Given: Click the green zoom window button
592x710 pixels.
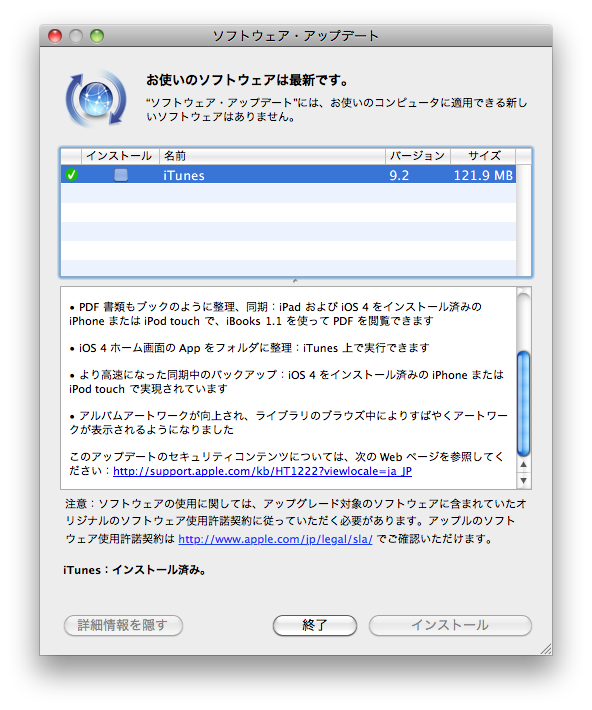Looking at the screenshot, I should click(97, 36).
